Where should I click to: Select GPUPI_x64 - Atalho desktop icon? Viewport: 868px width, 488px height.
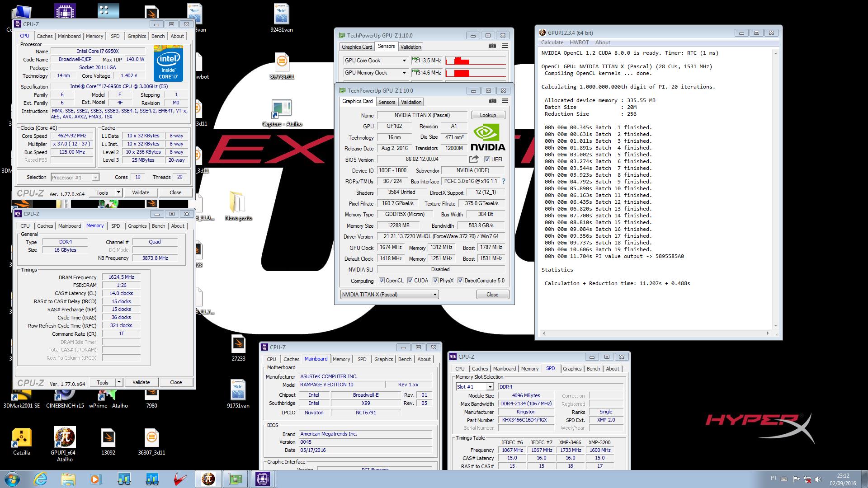65,444
